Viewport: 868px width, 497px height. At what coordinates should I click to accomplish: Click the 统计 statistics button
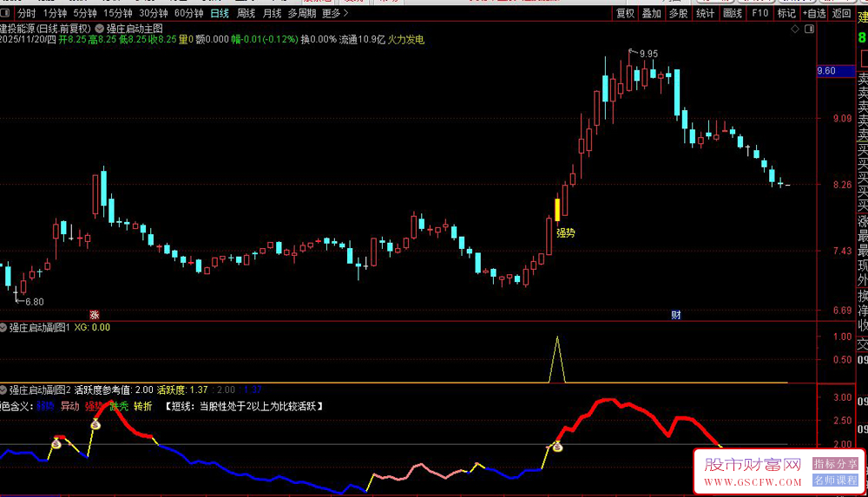705,13
